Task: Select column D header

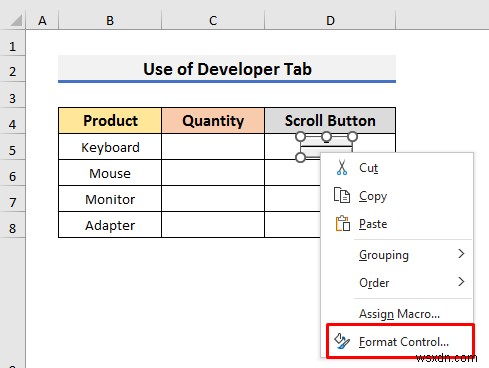Action: (330, 20)
